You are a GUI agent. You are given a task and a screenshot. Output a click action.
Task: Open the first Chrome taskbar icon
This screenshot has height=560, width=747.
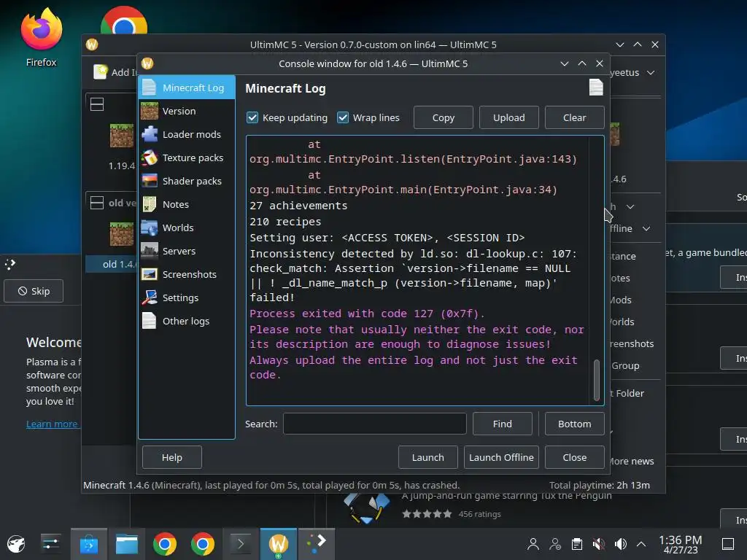click(165, 544)
